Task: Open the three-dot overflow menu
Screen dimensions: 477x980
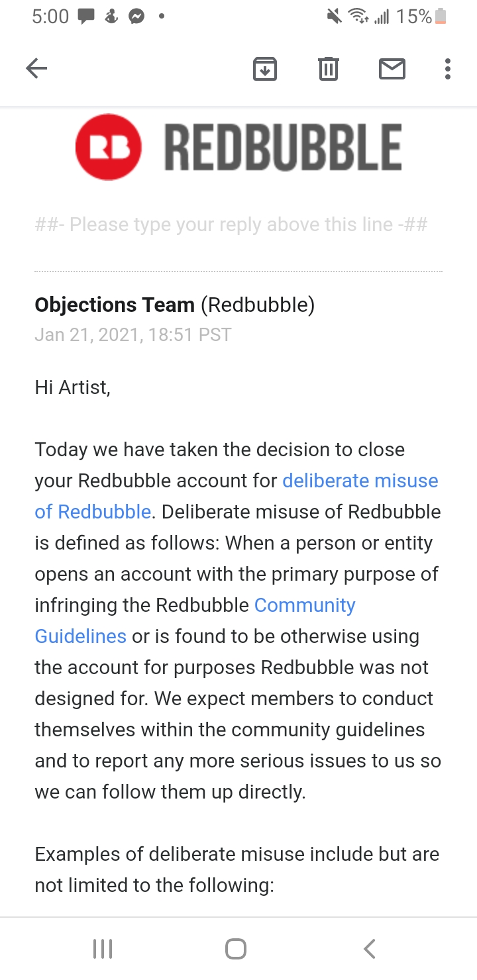Action: click(448, 68)
